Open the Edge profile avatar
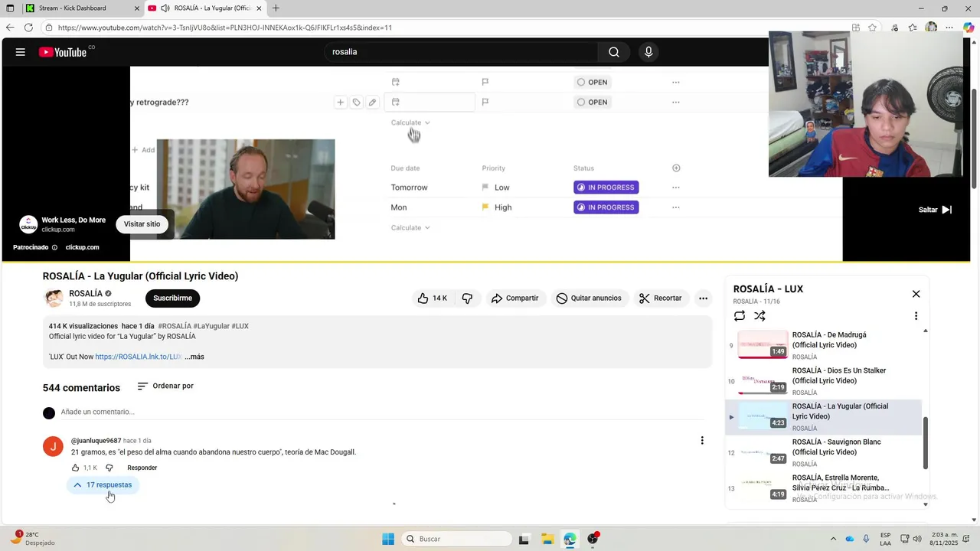This screenshot has width=980, height=551. click(x=931, y=28)
